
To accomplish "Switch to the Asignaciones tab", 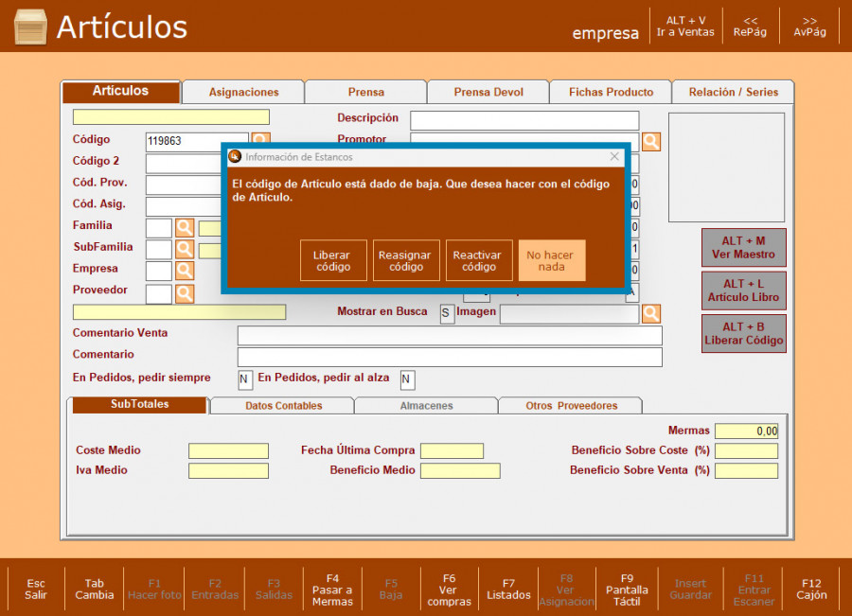I will tap(243, 92).
